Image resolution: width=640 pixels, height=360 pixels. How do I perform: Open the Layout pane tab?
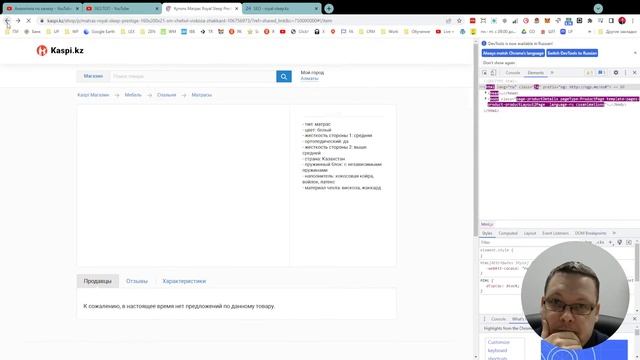coord(530,233)
